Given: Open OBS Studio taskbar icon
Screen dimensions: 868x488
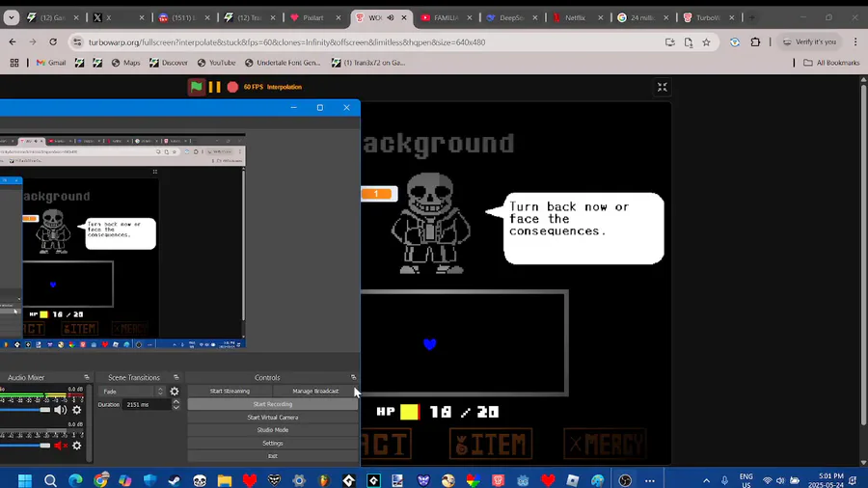Looking at the screenshot, I should click(x=625, y=480).
